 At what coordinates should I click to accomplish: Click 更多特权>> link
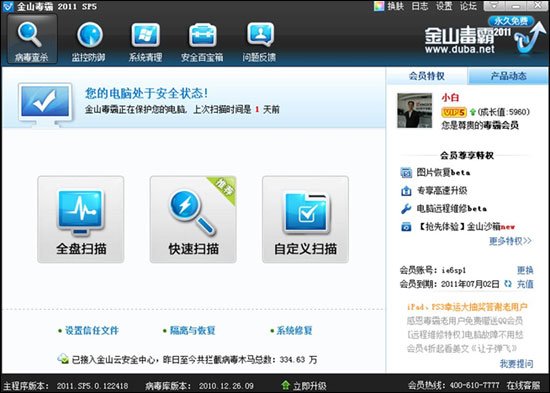coord(510,241)
